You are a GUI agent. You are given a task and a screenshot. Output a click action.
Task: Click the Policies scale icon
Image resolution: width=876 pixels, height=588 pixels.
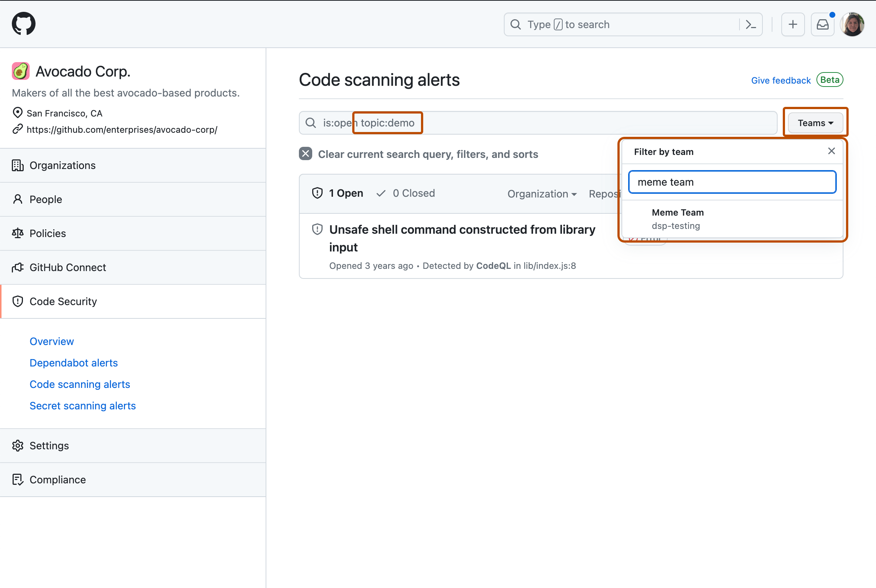coord(18,233)
